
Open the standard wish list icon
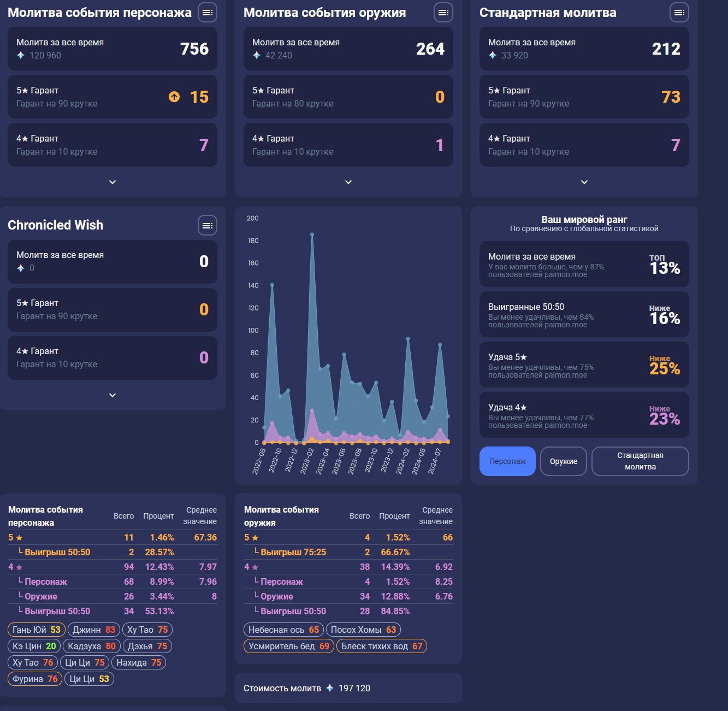[679, 12]
